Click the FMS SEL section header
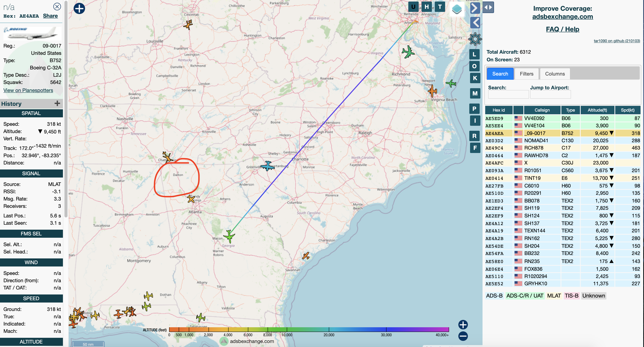Image resolution: width=644 pixels, height=347 pixels. 31,234
